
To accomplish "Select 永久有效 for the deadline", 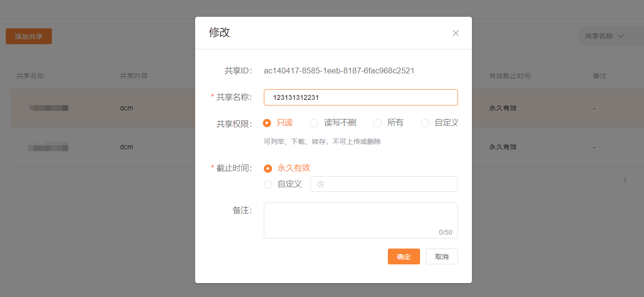I will 287,168.
